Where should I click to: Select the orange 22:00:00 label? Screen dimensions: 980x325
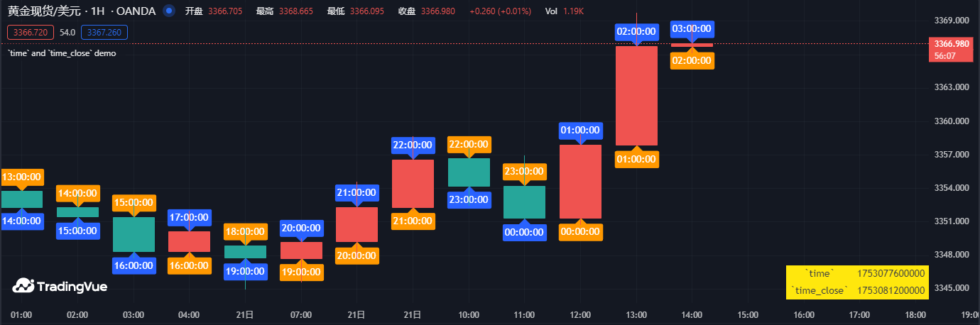coord(469,145)
